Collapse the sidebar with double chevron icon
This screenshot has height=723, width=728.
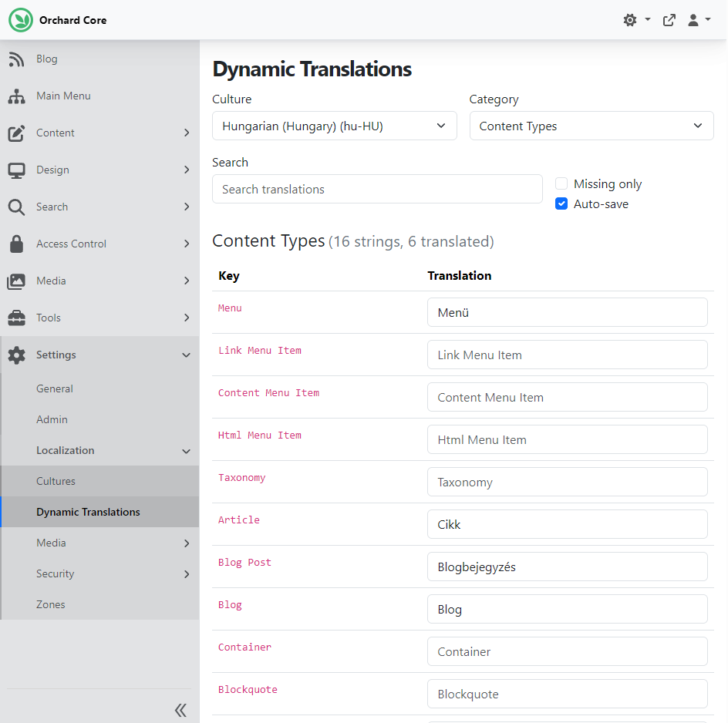180,710
